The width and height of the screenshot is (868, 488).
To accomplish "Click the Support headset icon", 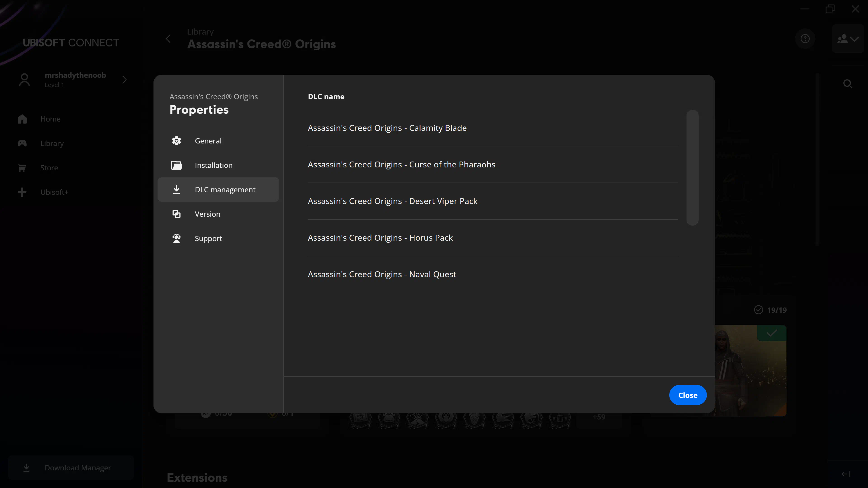I will pyautogui.click(x=176, y=238).
